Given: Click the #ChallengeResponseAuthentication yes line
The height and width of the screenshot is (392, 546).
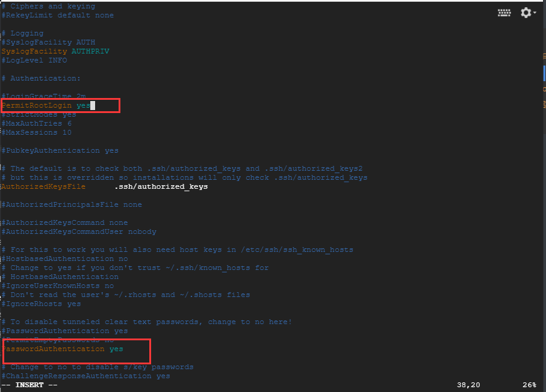Looking at the screenshot, I should click(85, 376).
